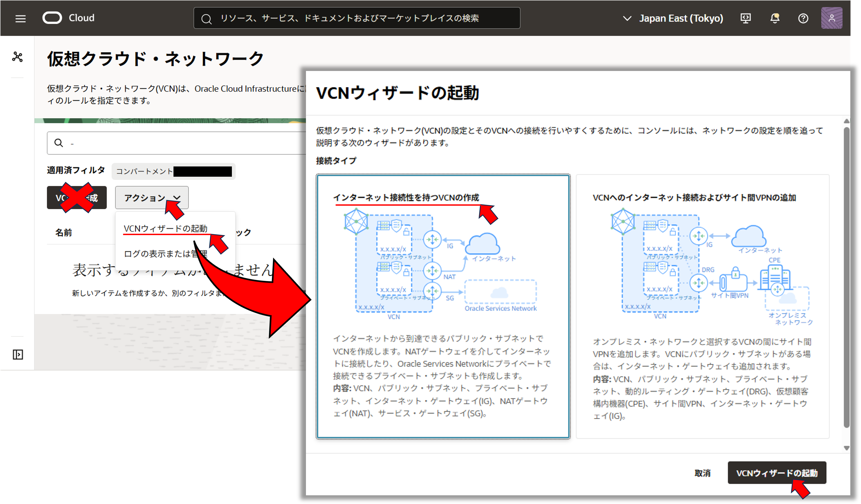Click the scrollbar down arrow in dialog
Image resolution: width=861 pixels, height=504 pixels.
tap(846, 448)
